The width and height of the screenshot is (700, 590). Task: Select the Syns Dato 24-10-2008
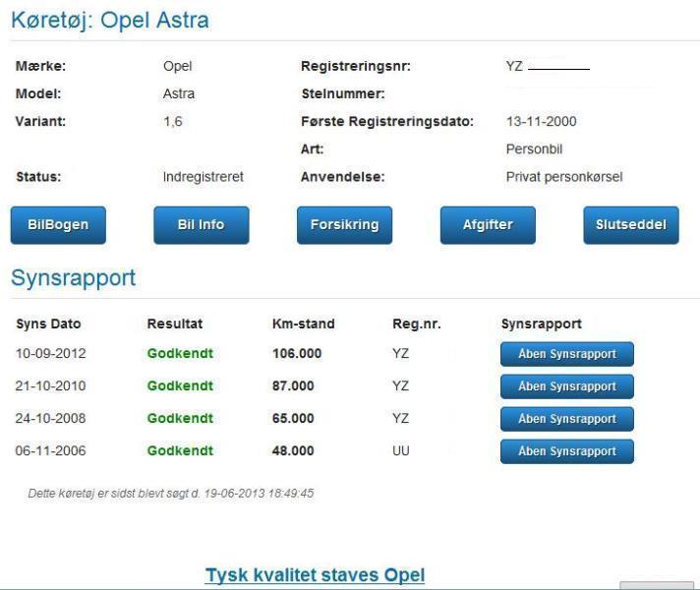(x=50, y=419)
